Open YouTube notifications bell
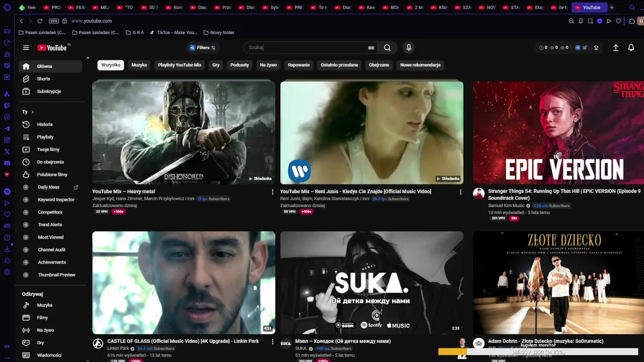 pos(631,48)
